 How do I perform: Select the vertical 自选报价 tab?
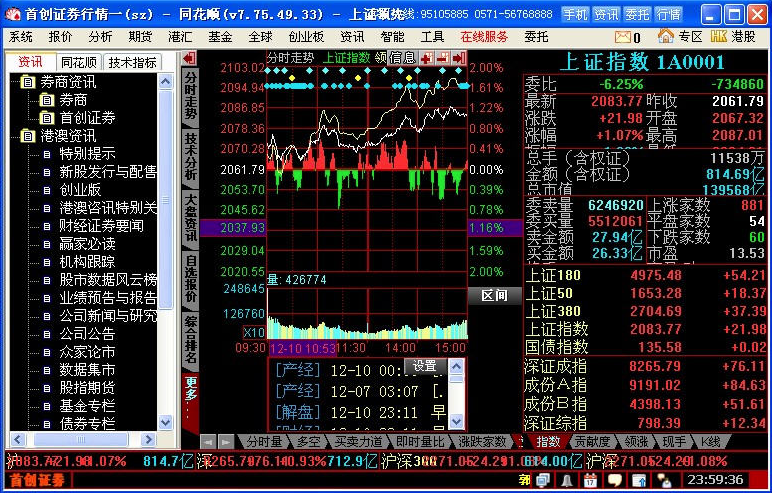pos(190,278)
